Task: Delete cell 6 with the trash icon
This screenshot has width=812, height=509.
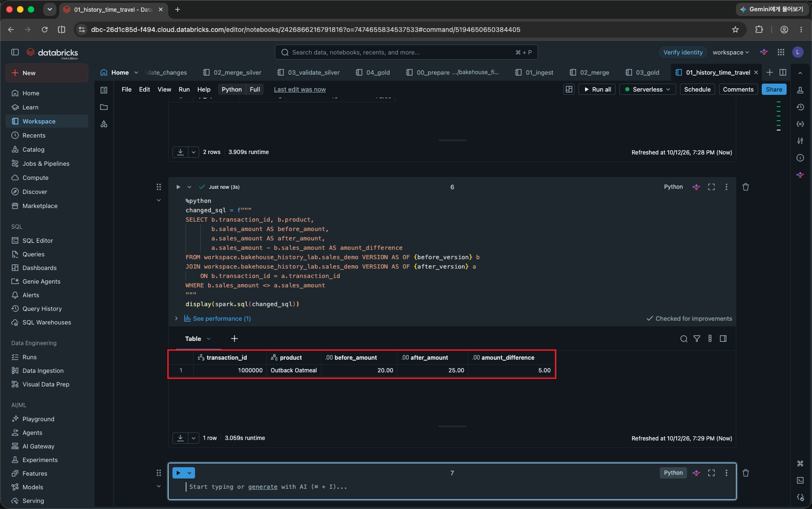Action: 746,187
